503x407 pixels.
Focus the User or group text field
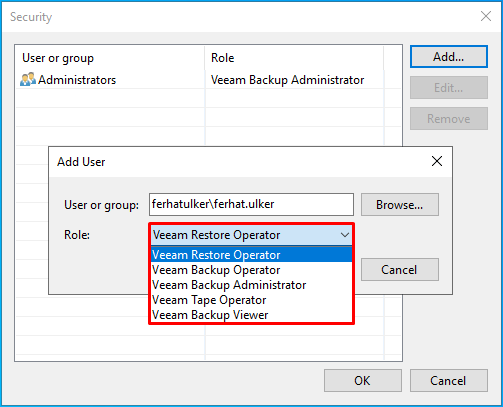[251, 204]
